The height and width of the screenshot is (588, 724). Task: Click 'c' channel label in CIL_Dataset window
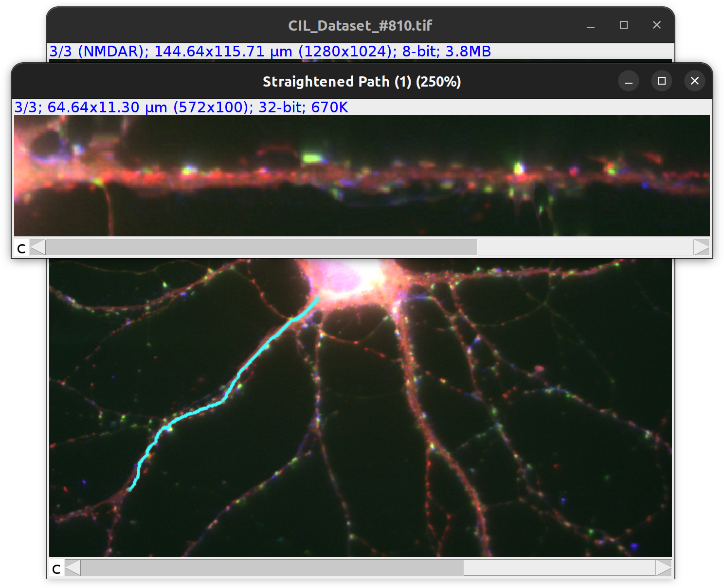56,568
